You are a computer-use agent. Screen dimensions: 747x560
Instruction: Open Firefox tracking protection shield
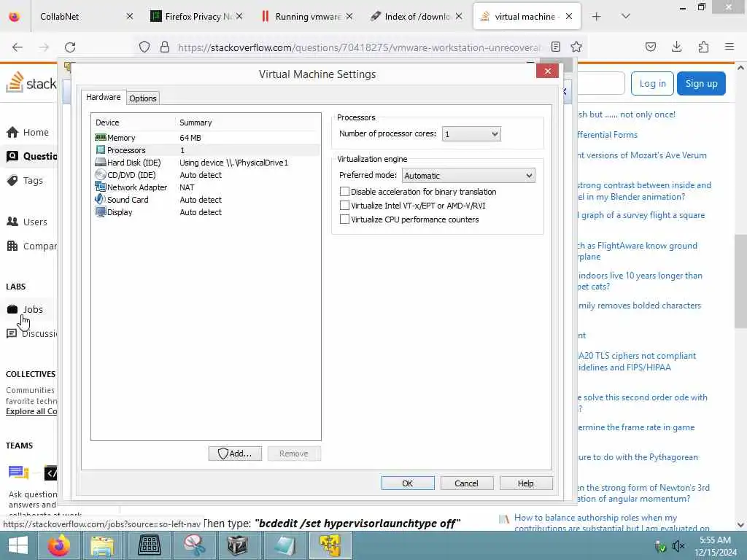pyautogui.click(x=144, y=47)
